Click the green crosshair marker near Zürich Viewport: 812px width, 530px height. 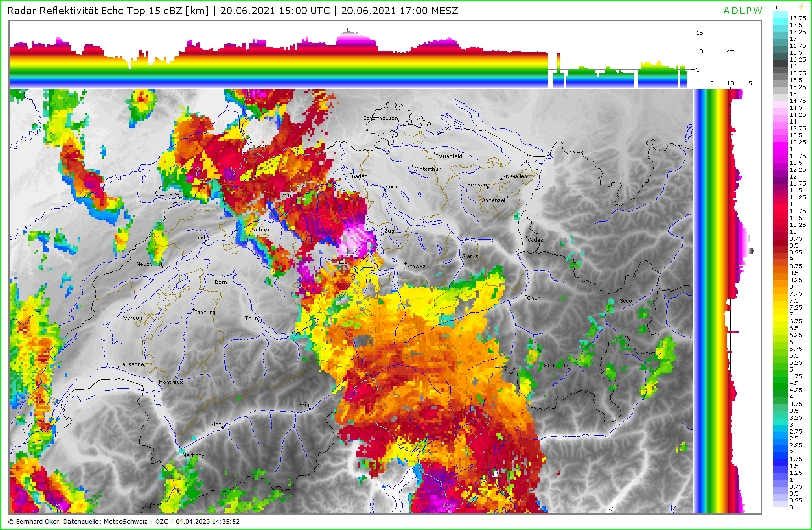pyautogui.click(x=382, y=210)
